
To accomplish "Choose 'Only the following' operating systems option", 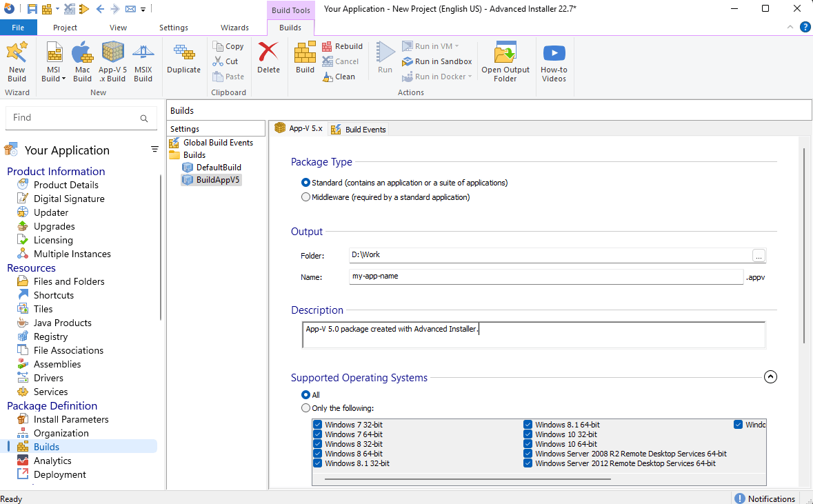I will click(305, 407).
